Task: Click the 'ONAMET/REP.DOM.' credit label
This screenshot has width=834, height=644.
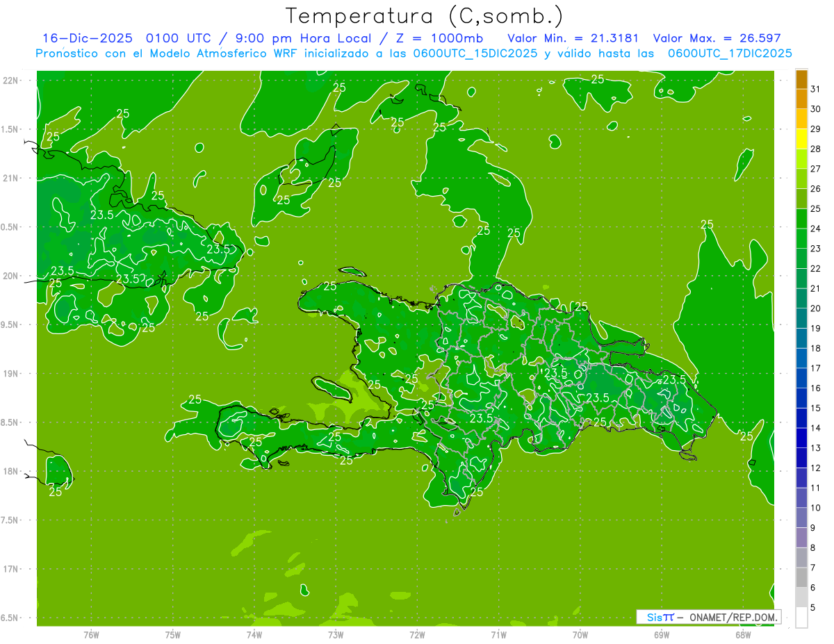Action: pos(733,617)
